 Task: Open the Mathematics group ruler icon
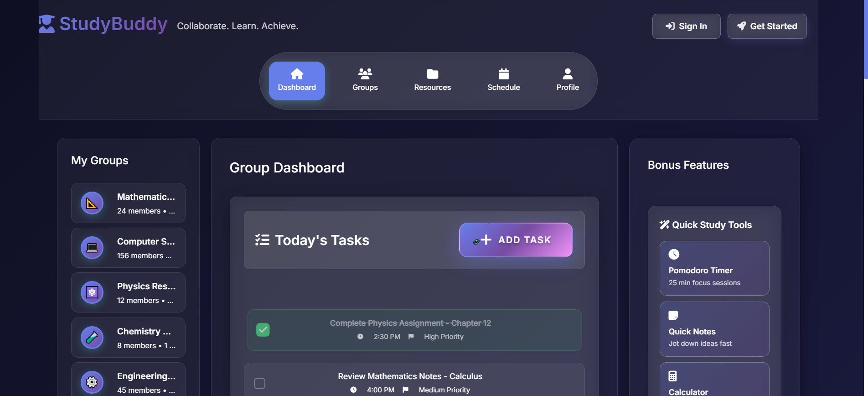(x=92, y=203)
